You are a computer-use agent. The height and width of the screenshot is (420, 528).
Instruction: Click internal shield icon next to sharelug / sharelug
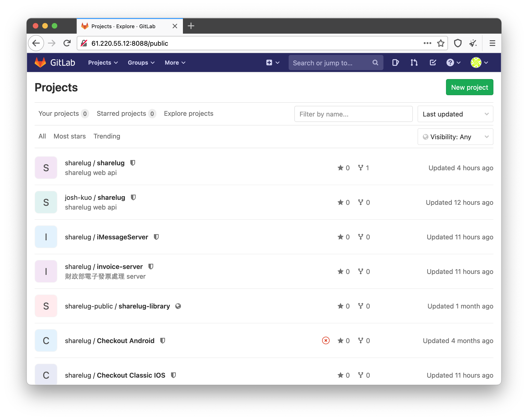point(133,163)
